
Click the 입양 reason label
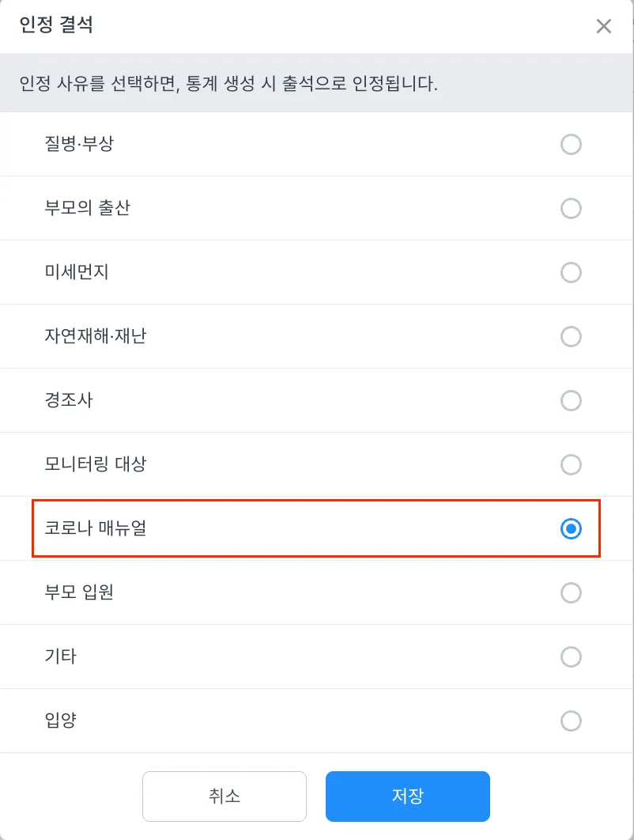tap(61, 721)
